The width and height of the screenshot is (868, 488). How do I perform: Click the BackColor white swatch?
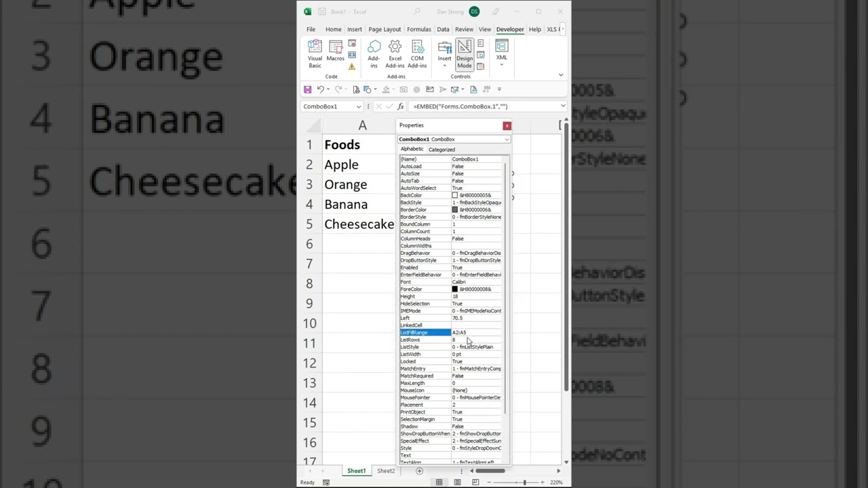coord(455,195)
